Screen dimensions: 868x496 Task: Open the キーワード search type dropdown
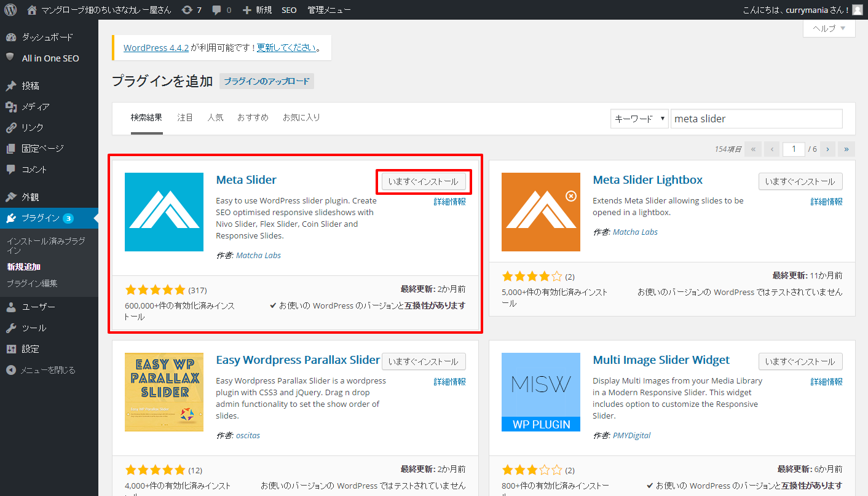[x=639, y=119]
